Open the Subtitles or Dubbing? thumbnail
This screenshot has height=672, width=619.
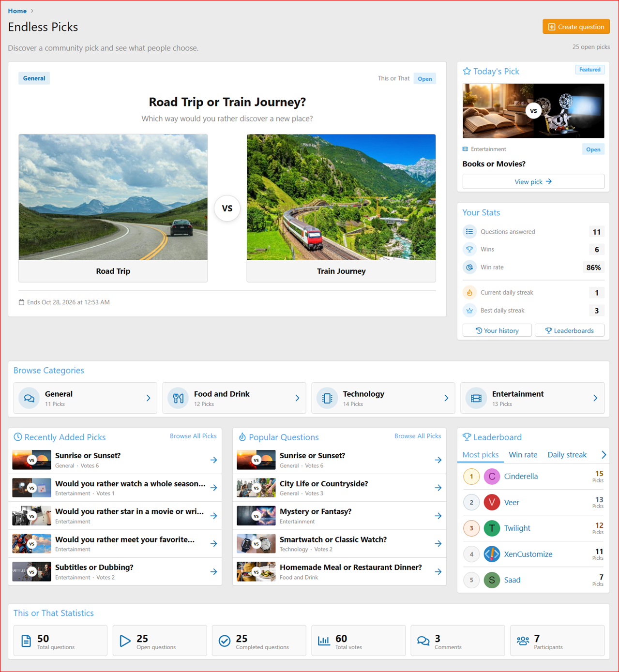[31, 571]
